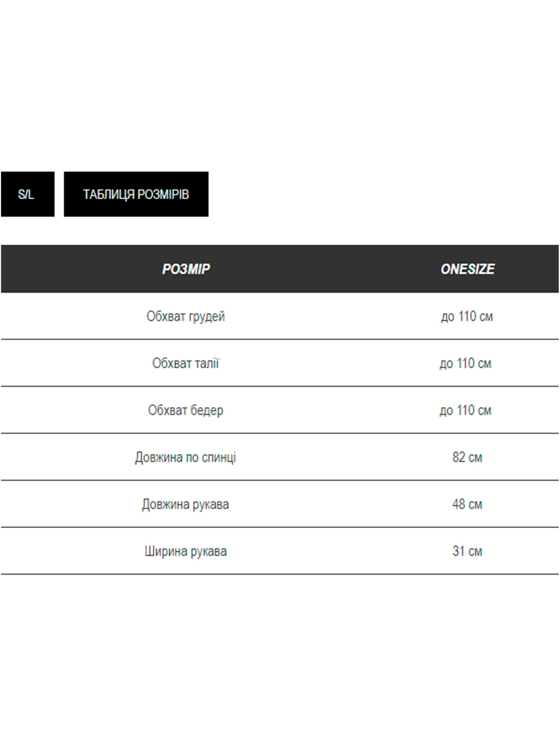Viewport: 560px width, 747px height.
Task: Click dark header bar between РОЗМІР and ONESIZE
Action: click(x=324, y=269)
